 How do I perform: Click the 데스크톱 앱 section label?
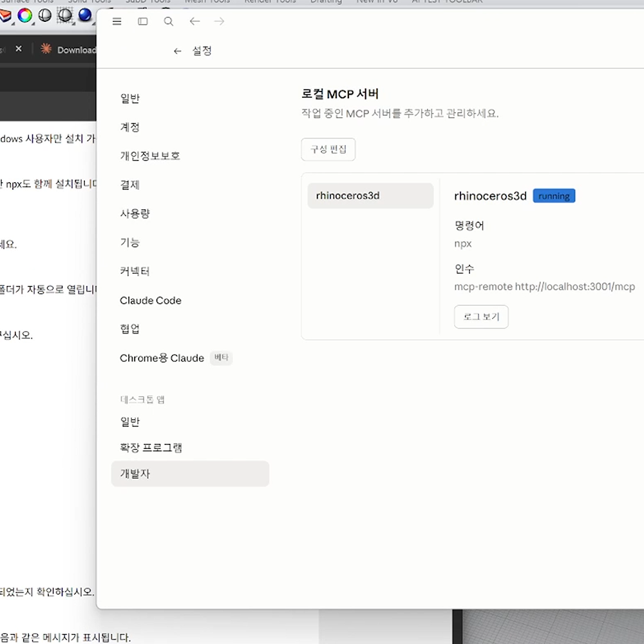(142, 399)
